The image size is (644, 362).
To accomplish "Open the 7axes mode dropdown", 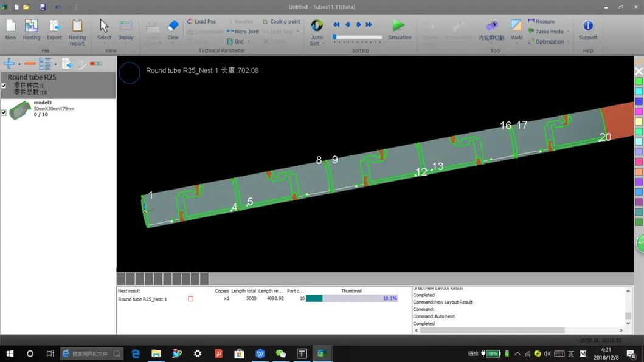I will click(568, 32).
